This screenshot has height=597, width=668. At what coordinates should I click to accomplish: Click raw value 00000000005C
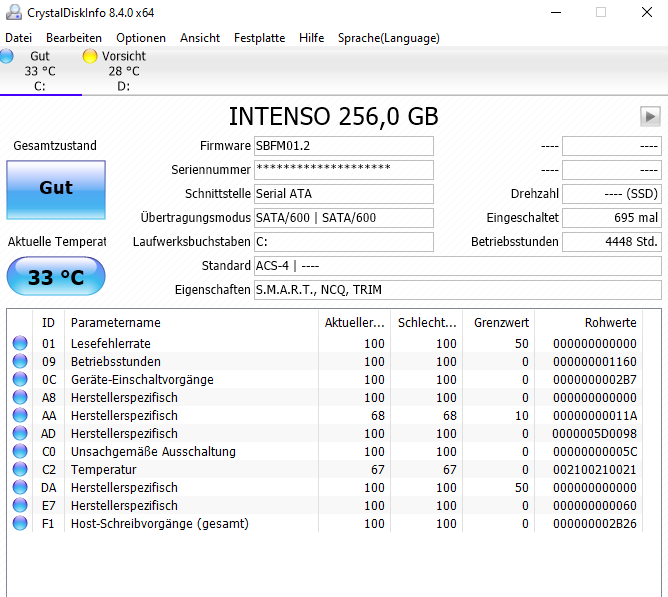pyautogui.click(x=594, y=451)
